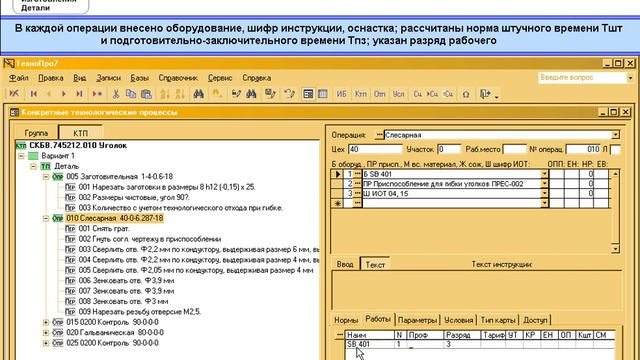640x360 pixels.
Task: Click the ИБ toolbar button
Action: point(342,94)
